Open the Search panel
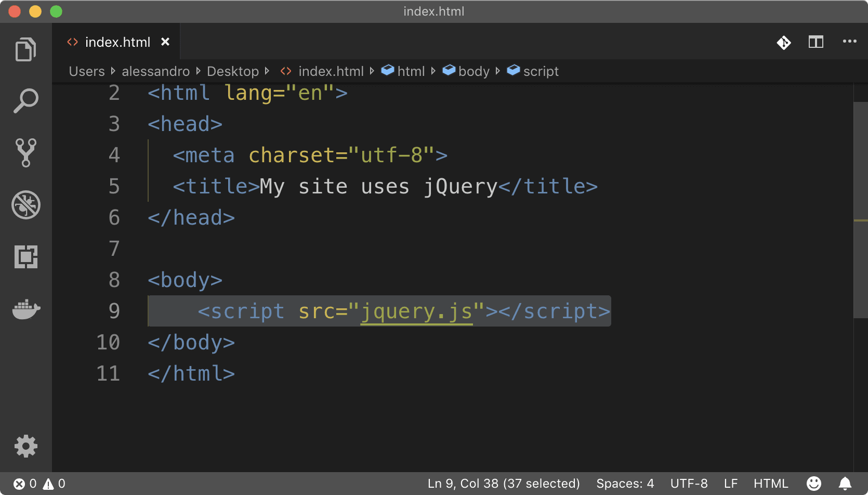 25,101
